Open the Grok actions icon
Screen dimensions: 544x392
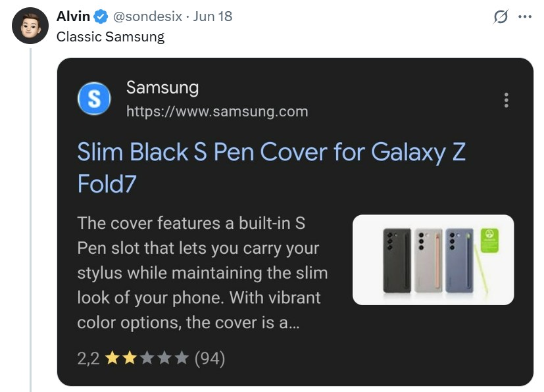point(501,17)
